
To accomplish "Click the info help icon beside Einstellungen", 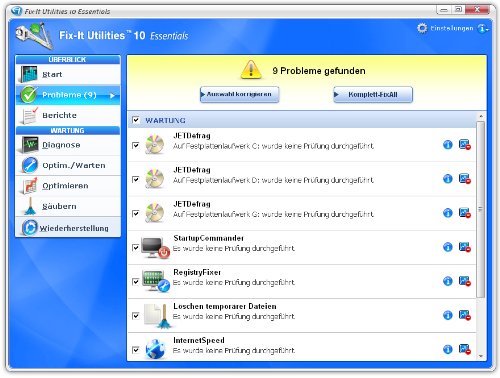I will (482, 29).
